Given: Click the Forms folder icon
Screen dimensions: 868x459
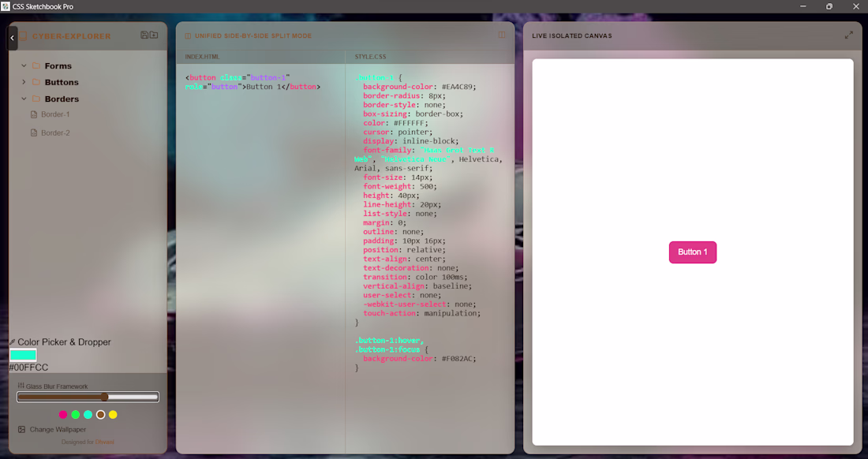Looking at the screenshot, I should pos(36,65).
